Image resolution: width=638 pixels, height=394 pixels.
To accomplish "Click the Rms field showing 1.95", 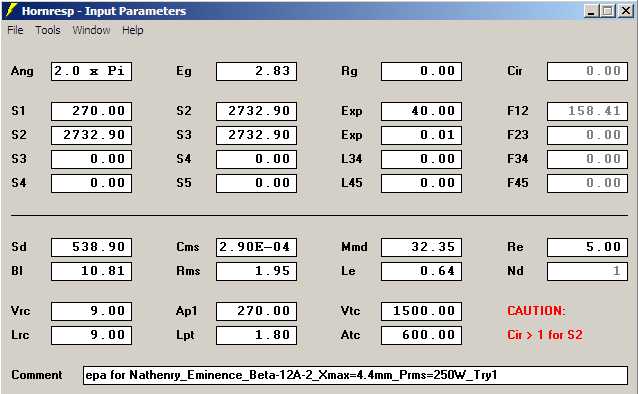I will point(256,271).
